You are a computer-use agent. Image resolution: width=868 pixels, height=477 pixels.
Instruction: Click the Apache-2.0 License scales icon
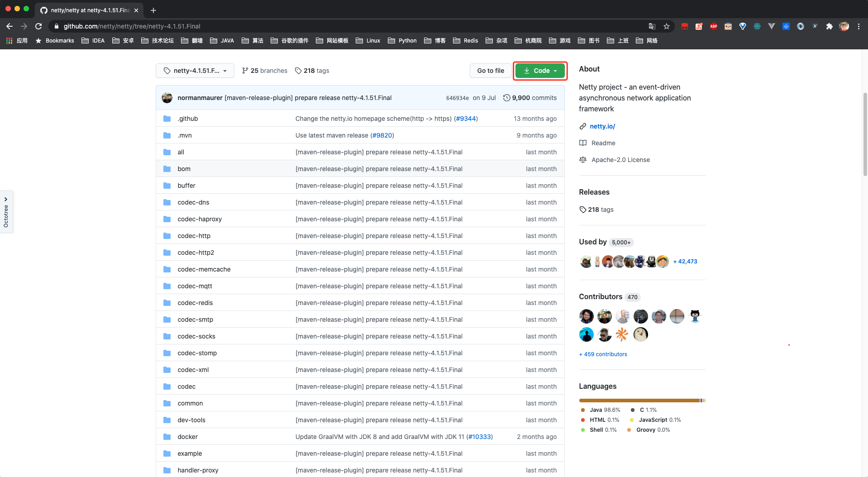[583, 160]
